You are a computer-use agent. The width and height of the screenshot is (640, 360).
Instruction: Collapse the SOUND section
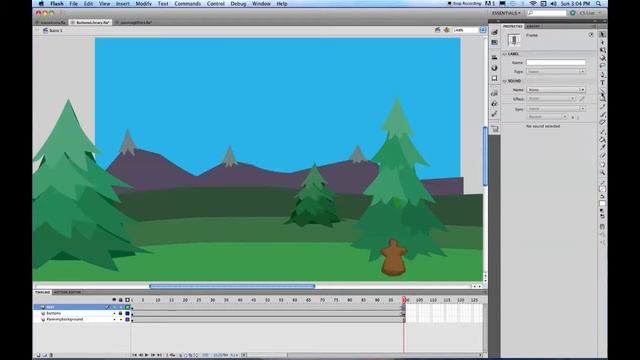pos(505,81)
